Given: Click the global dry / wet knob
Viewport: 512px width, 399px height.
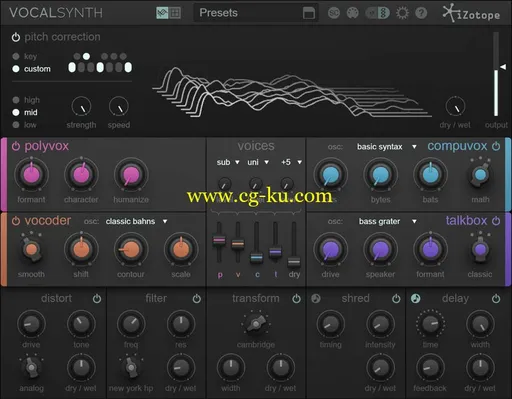Looking at the screenshot, I should pyautogui.click(x=455, y=107).
